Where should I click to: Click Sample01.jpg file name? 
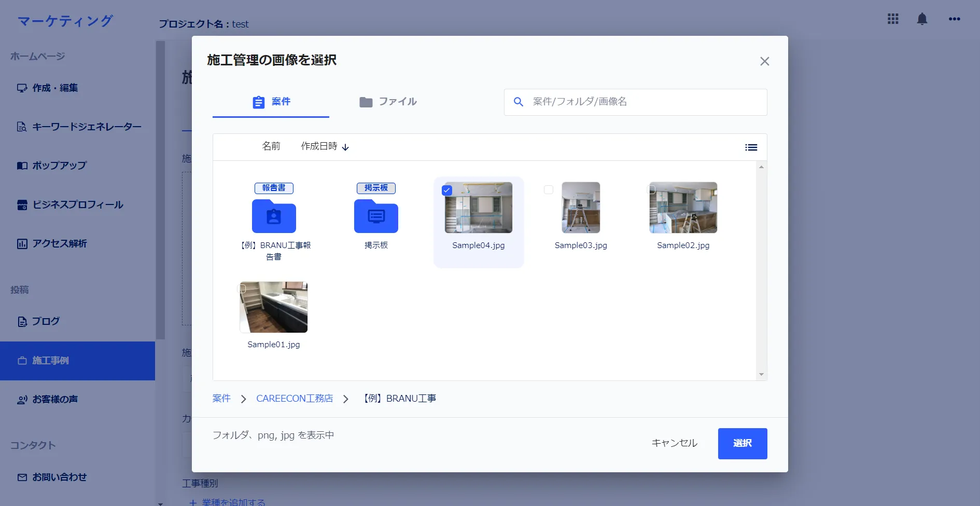pyautogui.click(x=274, y=345)
